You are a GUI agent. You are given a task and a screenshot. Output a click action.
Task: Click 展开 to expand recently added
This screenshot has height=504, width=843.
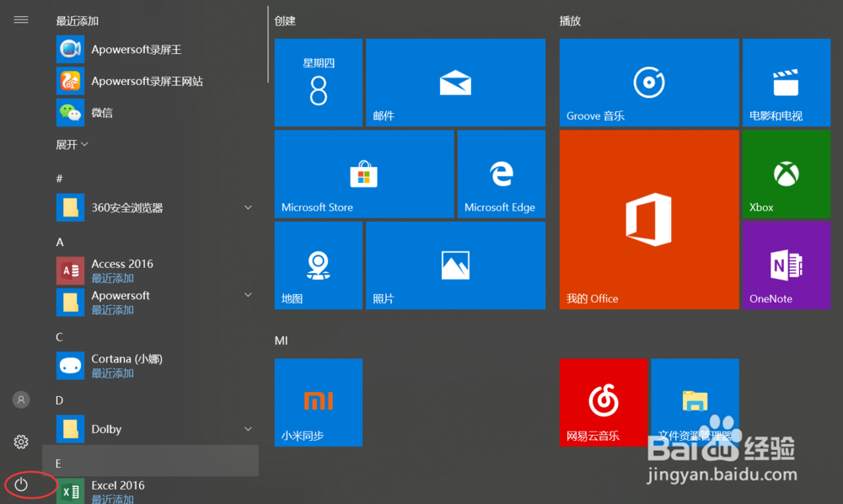point(72,144)
